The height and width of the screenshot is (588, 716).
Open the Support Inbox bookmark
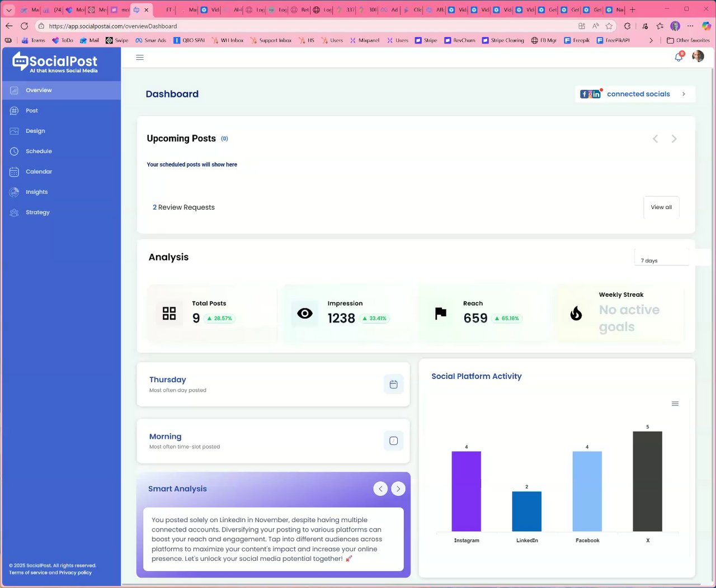pyautogui.click(x=271, y=40)
